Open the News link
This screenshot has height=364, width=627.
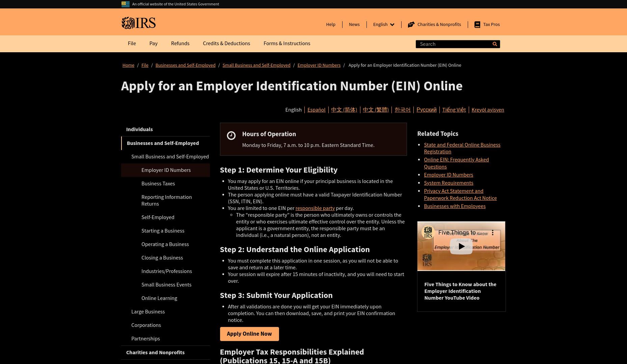click(354, 24)
